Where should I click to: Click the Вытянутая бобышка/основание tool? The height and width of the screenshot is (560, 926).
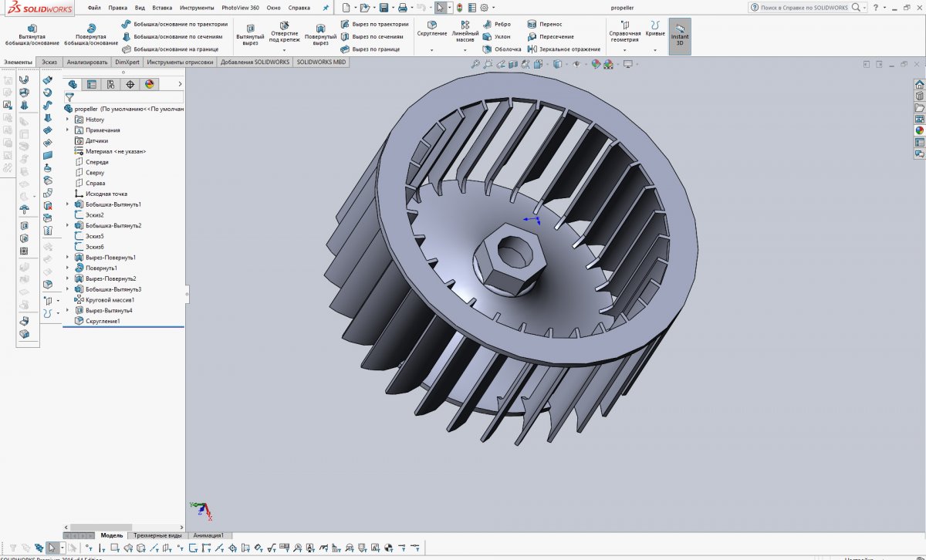click(32, 35)
